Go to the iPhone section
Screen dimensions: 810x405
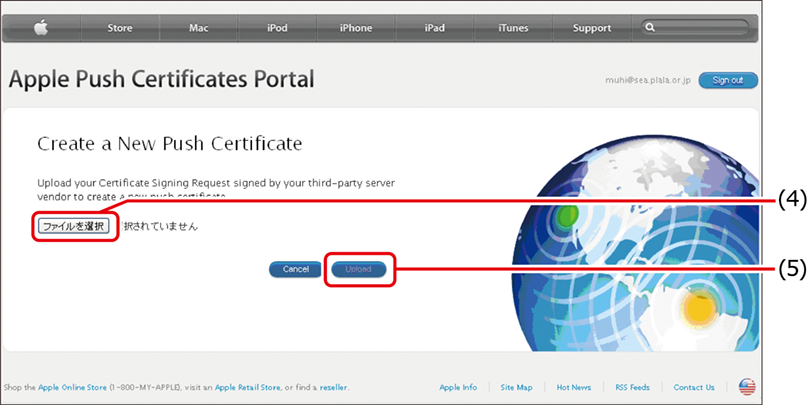(355, 28)
